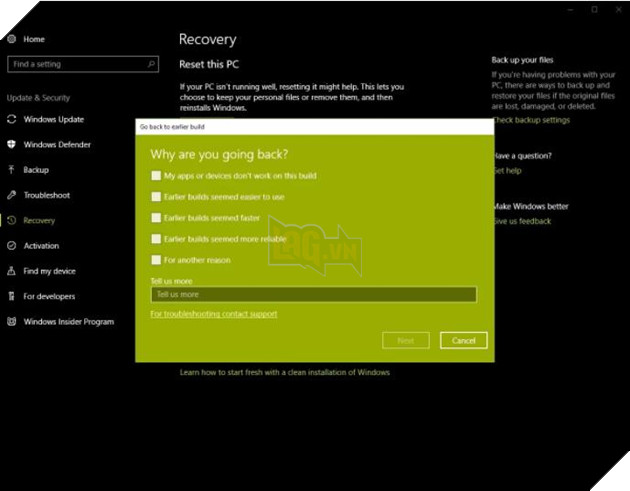Click 'Give us feedback' link
Screen dimensions: 630x491
tap(522, 221)
